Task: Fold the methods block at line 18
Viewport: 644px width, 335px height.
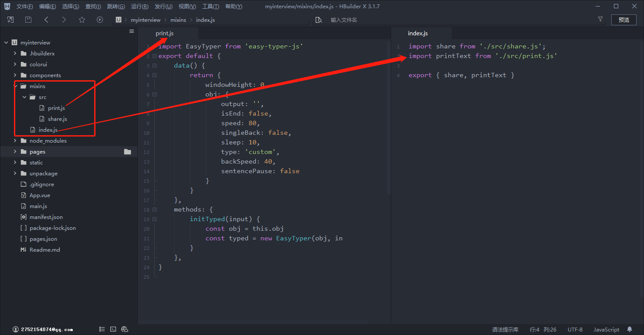Action: point(154,210)
